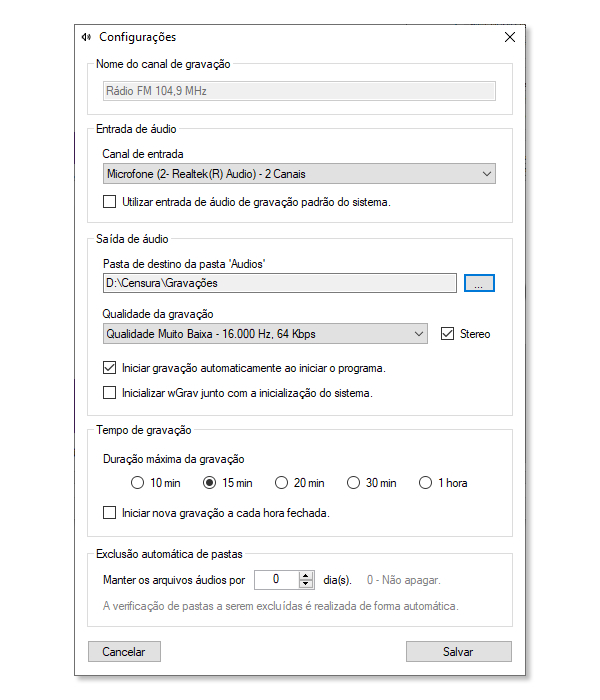
Task: Increase days to keep audio files
Action: [306, 576]
